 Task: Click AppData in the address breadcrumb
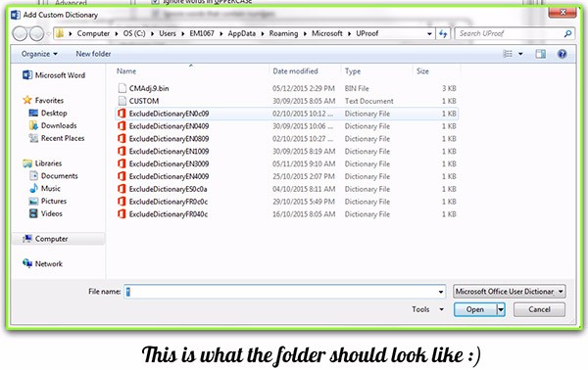[x=241, y=33]
